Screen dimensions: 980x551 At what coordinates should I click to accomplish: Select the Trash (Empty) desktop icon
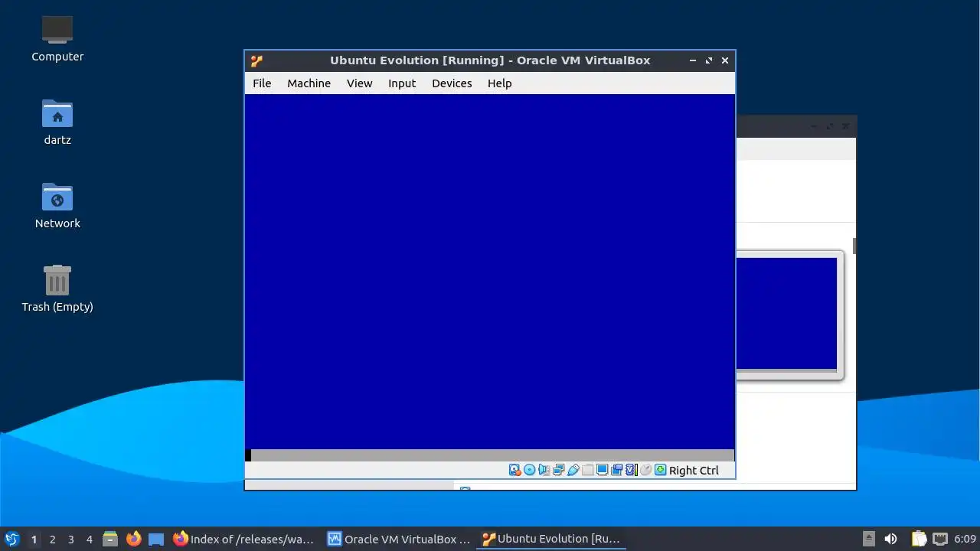pos(57,289)
